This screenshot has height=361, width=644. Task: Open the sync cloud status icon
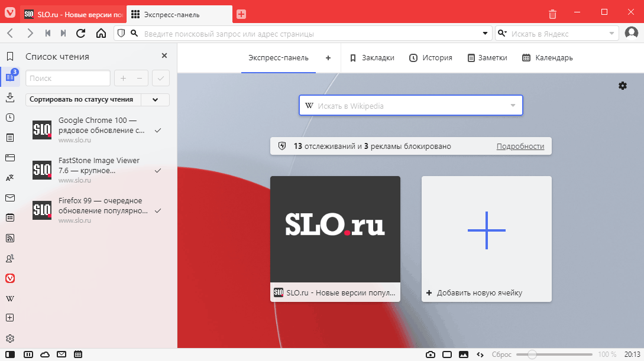45,355
